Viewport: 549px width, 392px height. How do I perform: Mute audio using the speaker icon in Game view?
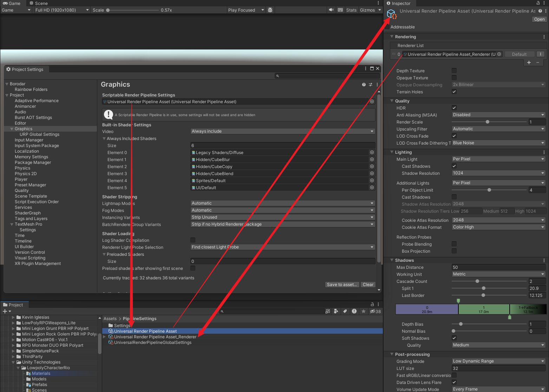tap(331, 10)
